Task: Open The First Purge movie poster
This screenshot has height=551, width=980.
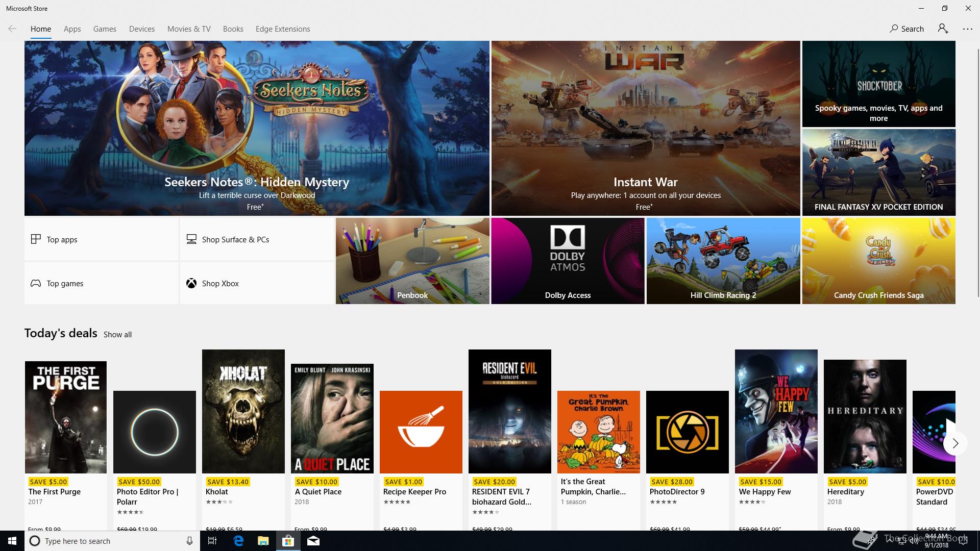Action: click(x=66, y=417)
